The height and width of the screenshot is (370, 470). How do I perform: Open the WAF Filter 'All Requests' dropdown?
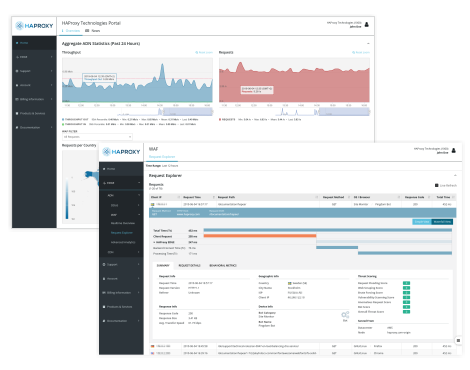97,137
